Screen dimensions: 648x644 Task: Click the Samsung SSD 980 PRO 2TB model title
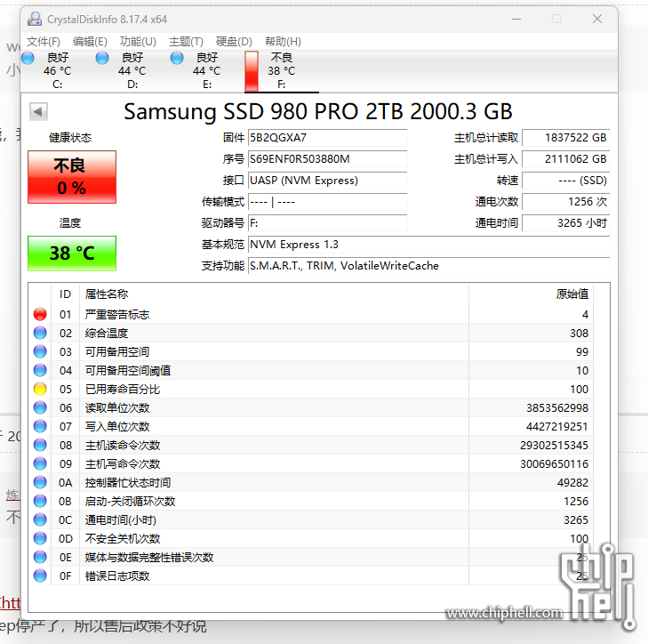pos(318,111)
